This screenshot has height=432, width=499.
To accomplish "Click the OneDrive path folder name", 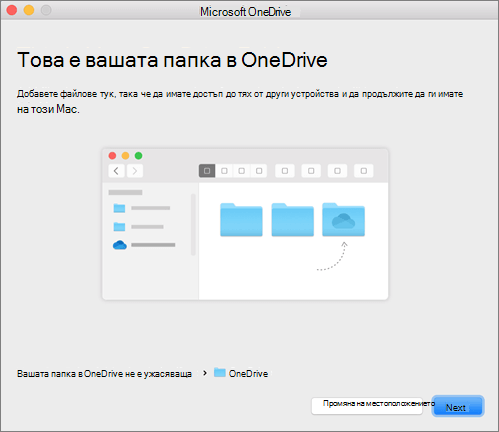I will click(x=248, y=373).
